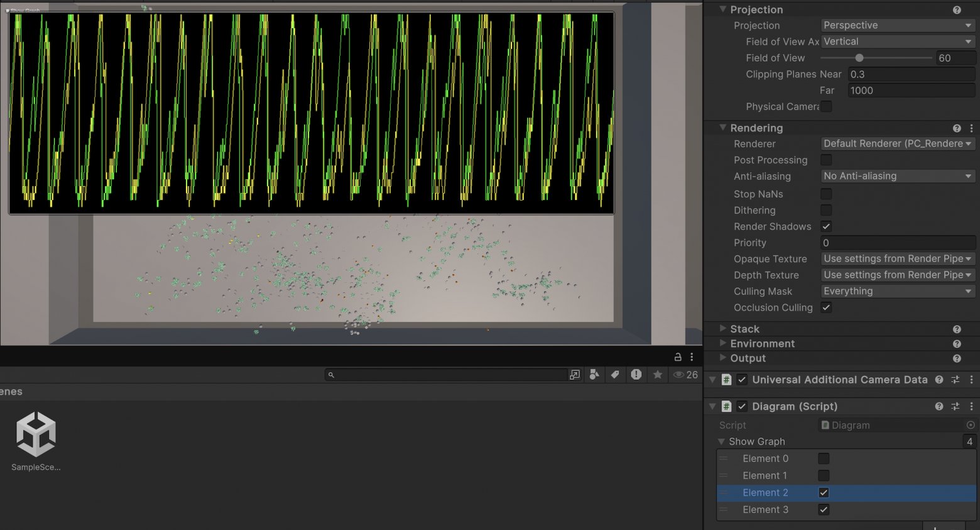Open help for the Rendering section
The image size is (980, 530).
(x=957, y=128)
